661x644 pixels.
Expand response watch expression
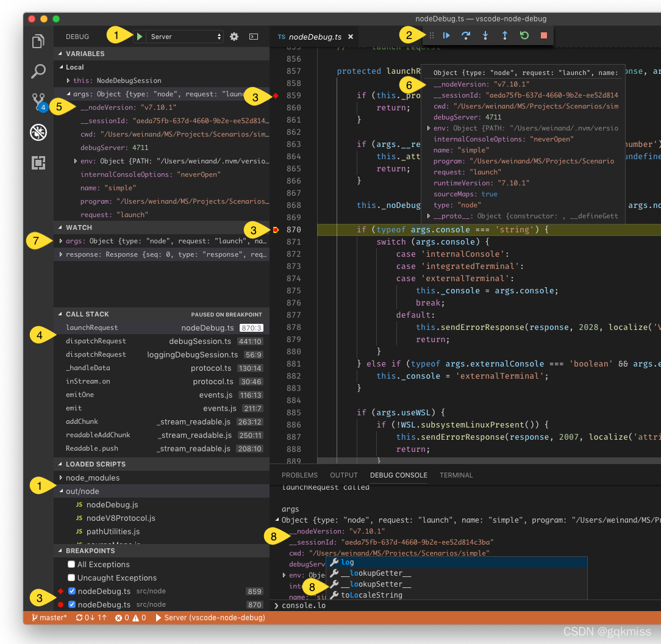pos(61,254)
